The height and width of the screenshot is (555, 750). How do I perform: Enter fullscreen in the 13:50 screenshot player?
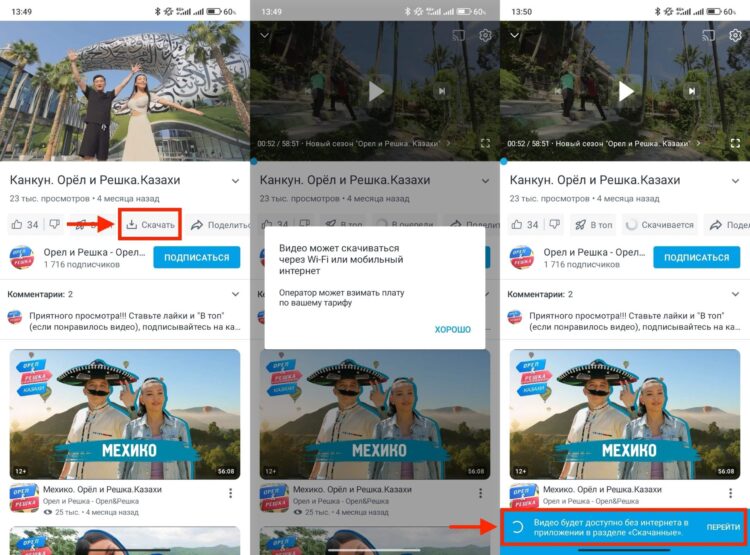[x=735, y=143]
